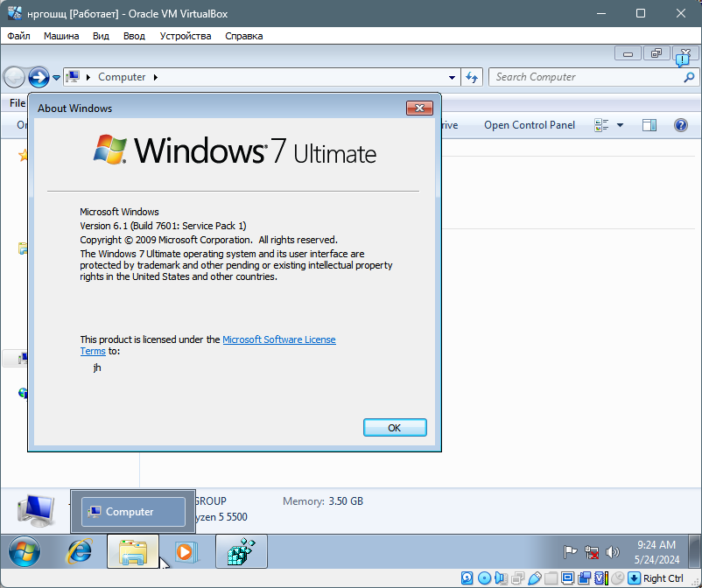This screenshot has width=702, height=588.
Task: Click the Action Center flag in the tray
Action: click(570, 552)
